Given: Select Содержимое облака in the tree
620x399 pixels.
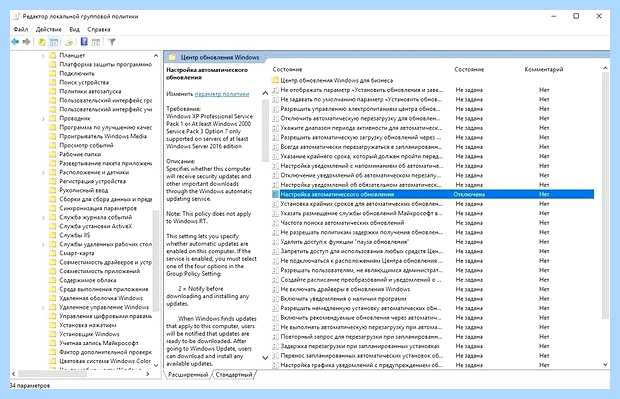Looking at the screenshot, I should [x=88, y=280].
